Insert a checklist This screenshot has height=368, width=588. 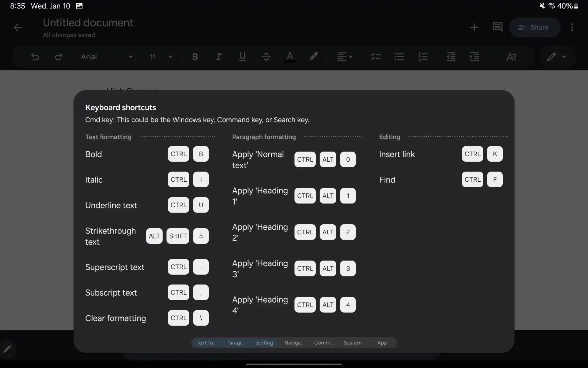coord(375,57)
